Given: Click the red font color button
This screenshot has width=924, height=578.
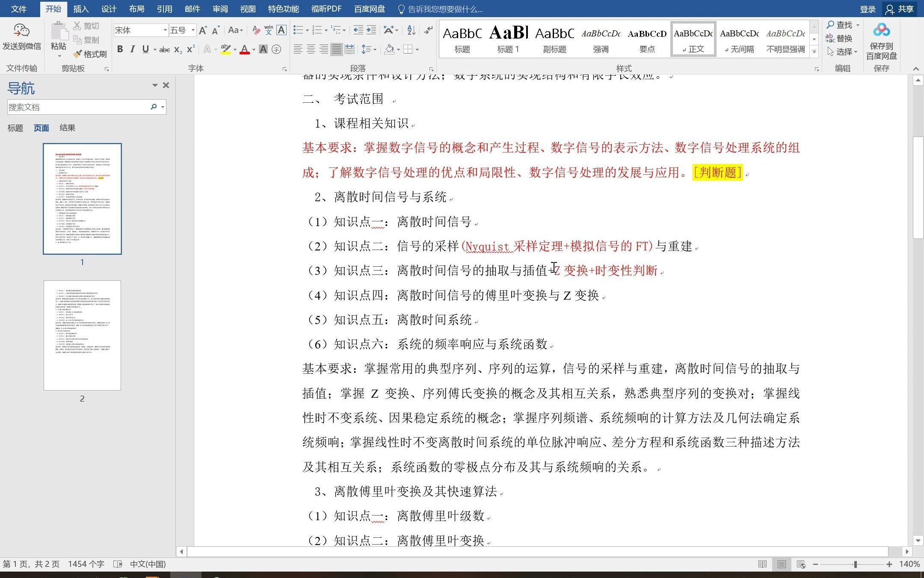Looking at the screenshot, I should click(x=245, y=49).
